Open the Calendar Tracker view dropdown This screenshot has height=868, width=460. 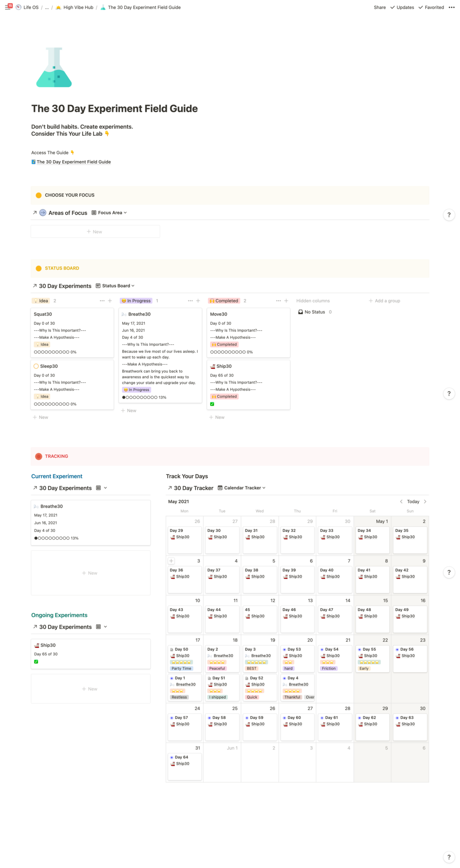click(242, 488)
